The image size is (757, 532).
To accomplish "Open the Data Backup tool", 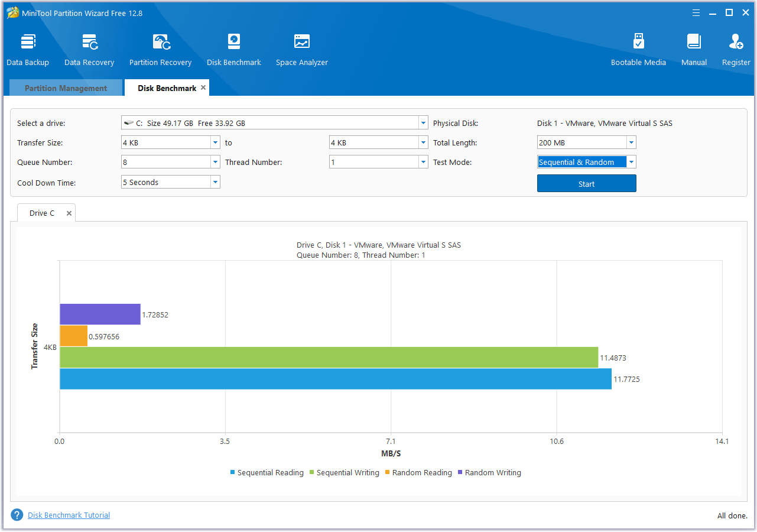I will pyautogui.click(x=28, y=50).
